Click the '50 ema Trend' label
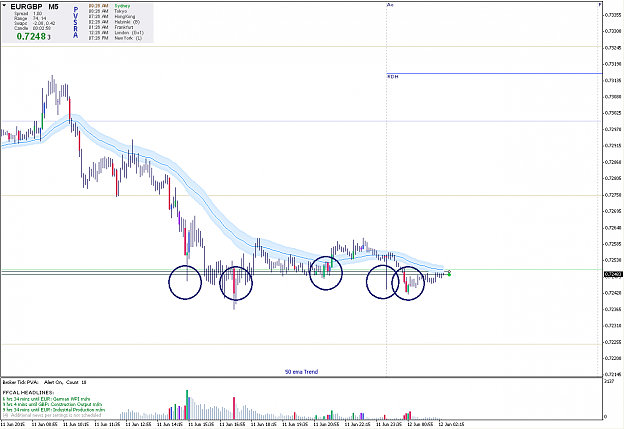 click(x=301, y=372)
